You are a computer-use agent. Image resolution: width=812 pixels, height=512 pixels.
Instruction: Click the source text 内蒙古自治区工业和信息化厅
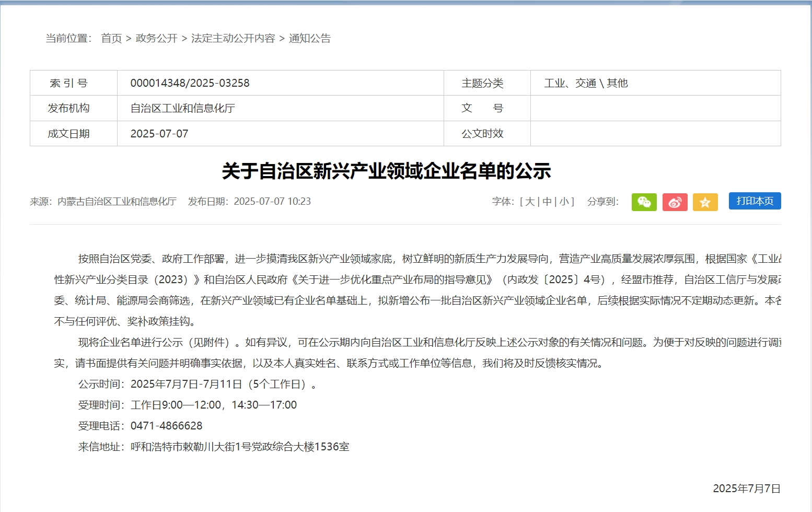(117, 202)
